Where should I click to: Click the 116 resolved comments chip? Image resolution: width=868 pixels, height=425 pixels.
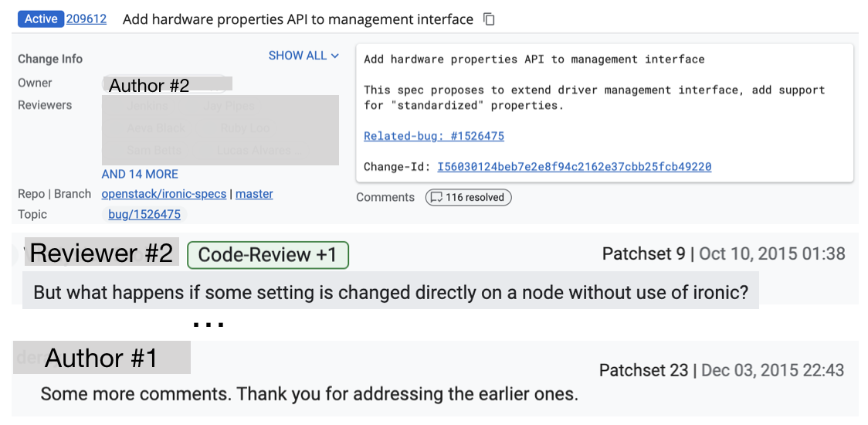(x=468, y=198)
